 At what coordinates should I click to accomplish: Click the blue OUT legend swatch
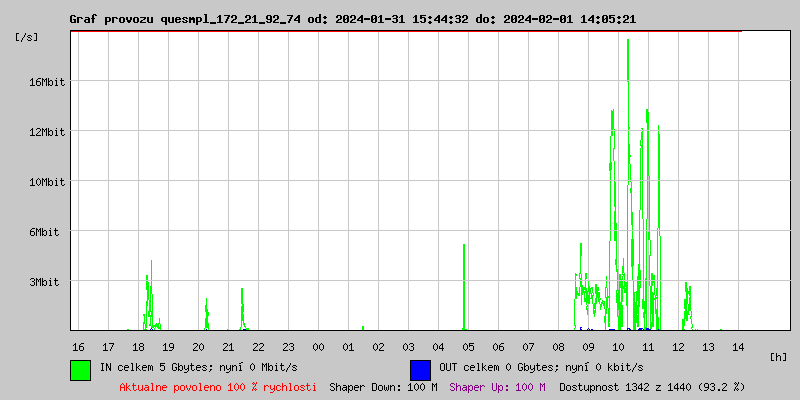(x=420, y=369)
